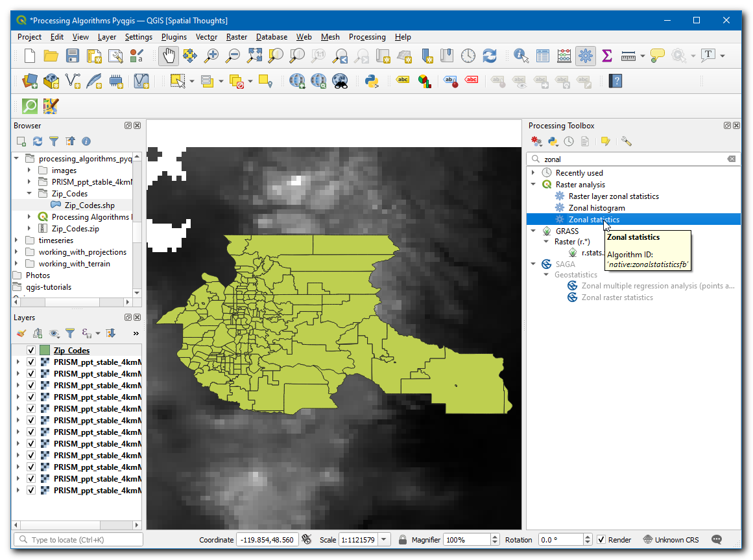Open the Statistical Summary sigma icon

tap(607, 56)
